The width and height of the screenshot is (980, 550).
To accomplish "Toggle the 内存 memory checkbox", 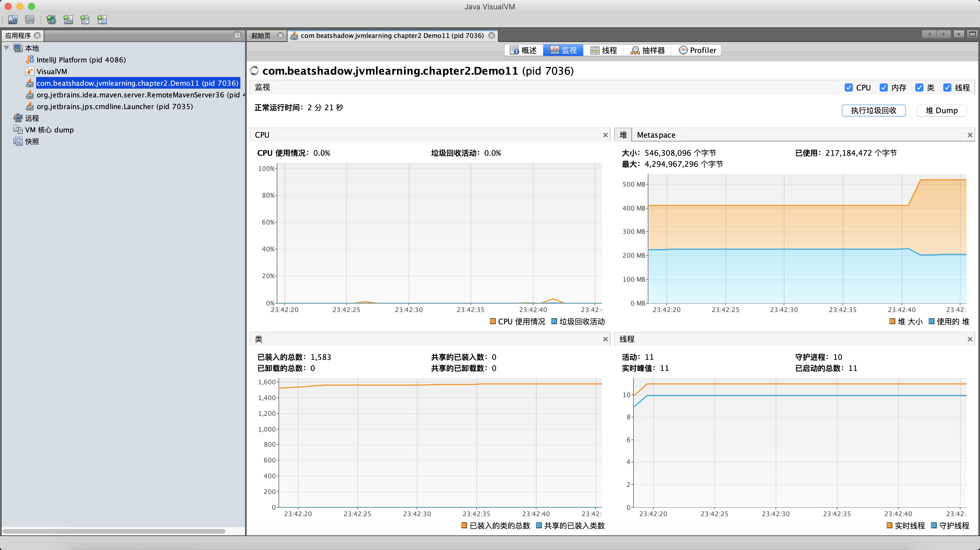I will 883,87.
